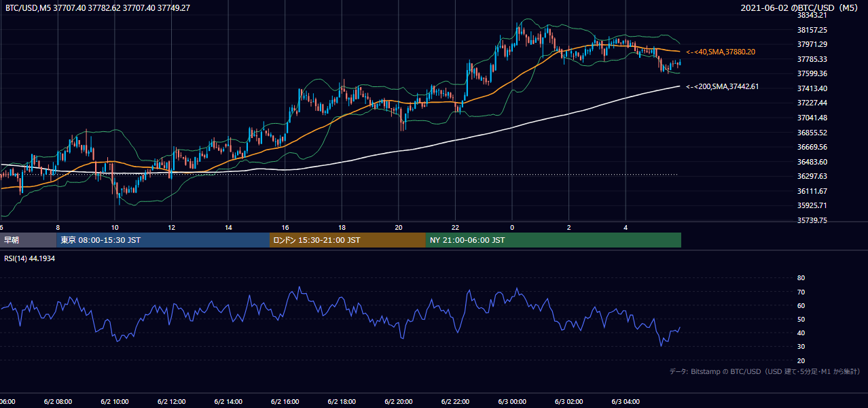
Task: Click price level 37041.48 on axis
Action: click(x=812, y=118)
